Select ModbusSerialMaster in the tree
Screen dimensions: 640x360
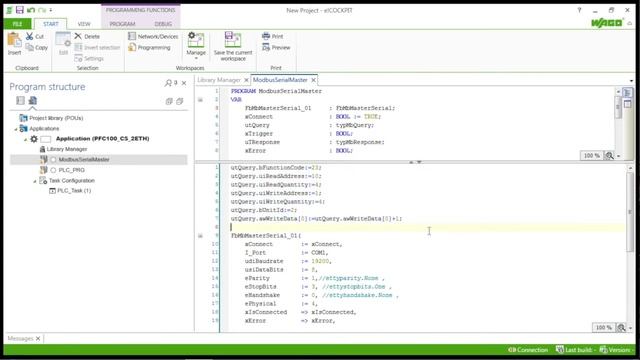click(84, 160)
